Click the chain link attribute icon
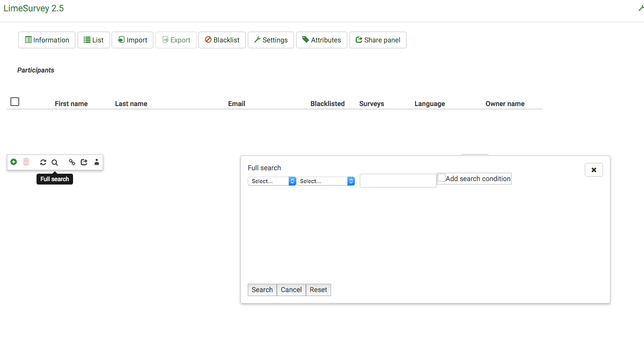This screenshot has height=339, width=644. point(72,162)
